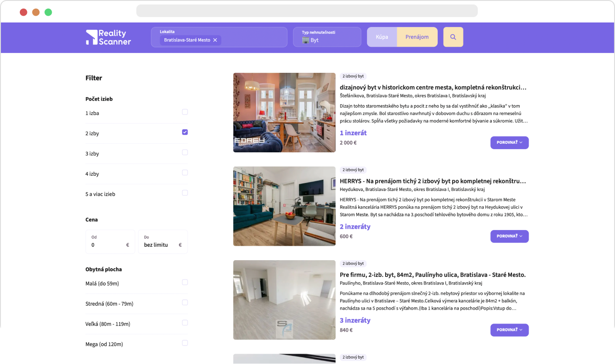Open the Typ nehnuteľnosti dropdown

coord(327,37)
